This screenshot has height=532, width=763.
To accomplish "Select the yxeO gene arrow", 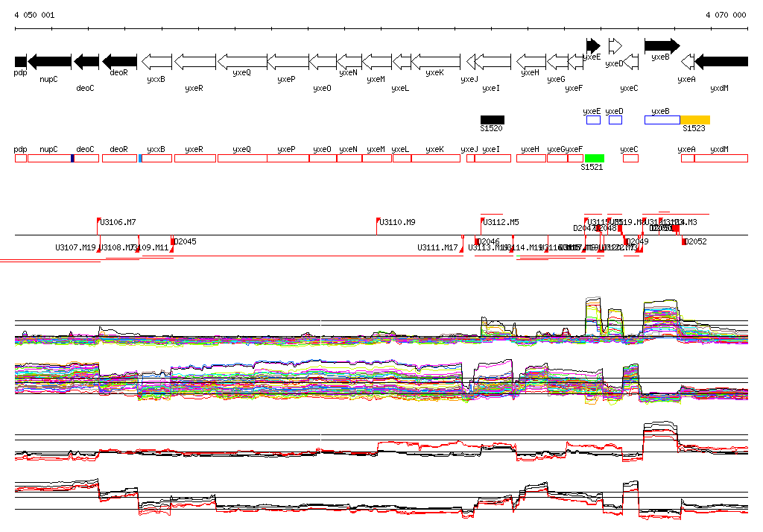I will (323, 62).
